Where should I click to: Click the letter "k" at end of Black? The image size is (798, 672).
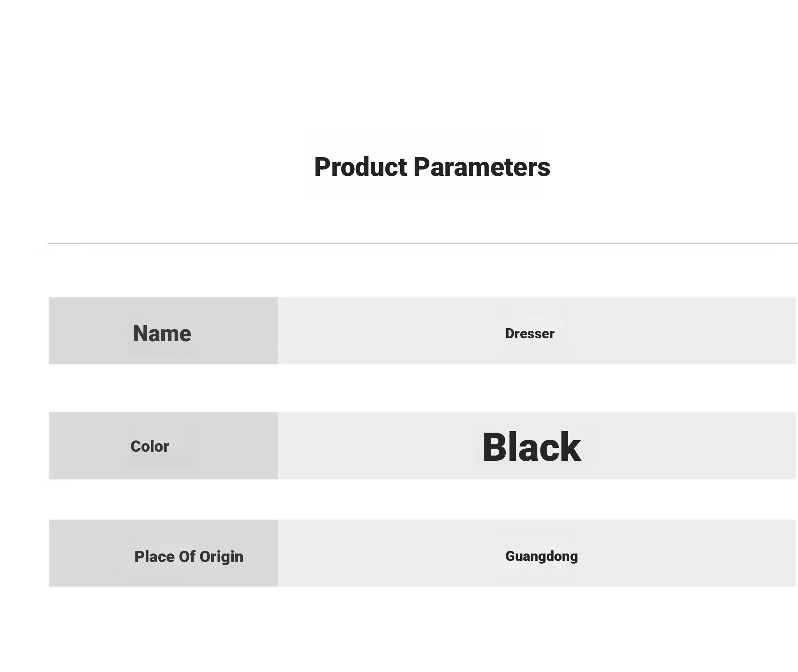point(572,447)
